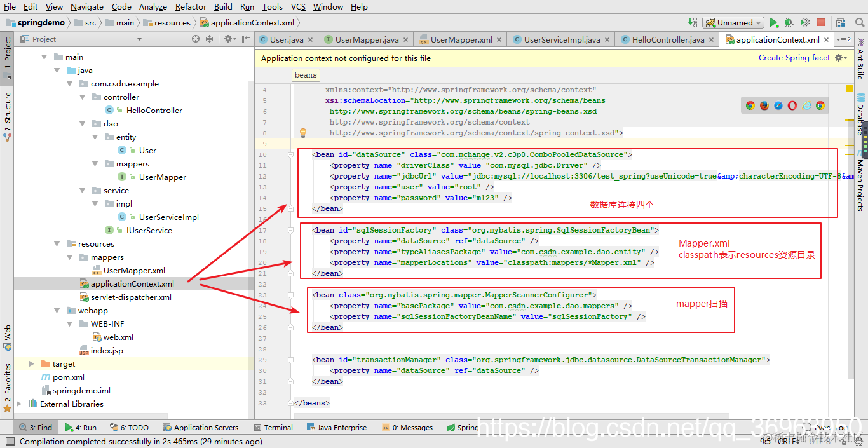
Task: Expand External Libraries node
Action: pos(19,404)
